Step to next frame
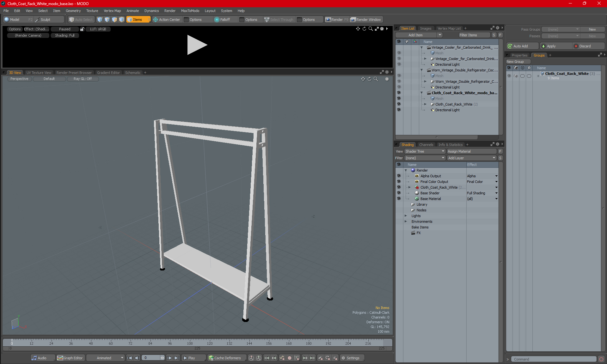Image resolution: width=607 pixels, height=364 pixels. click(169, 358)
